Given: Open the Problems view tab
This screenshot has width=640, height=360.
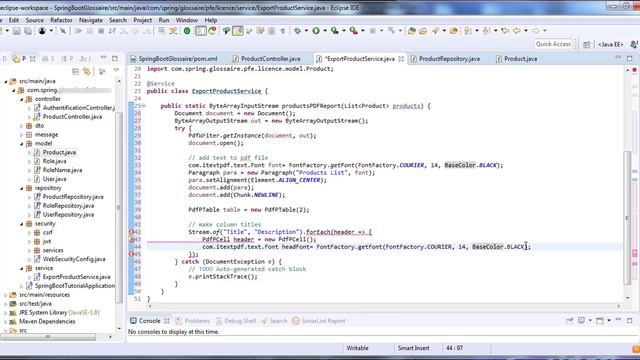Looking at the screenshot, I should pos(193,321).
